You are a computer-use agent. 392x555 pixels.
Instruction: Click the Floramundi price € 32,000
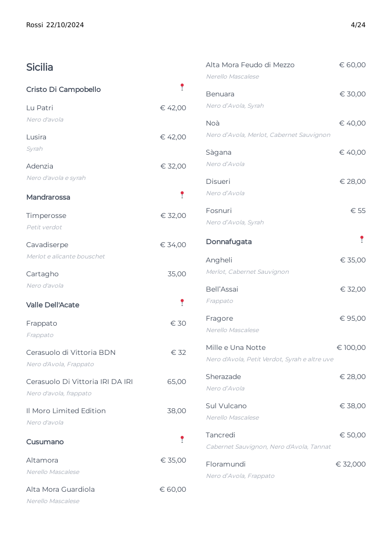(x=351, y=465)
